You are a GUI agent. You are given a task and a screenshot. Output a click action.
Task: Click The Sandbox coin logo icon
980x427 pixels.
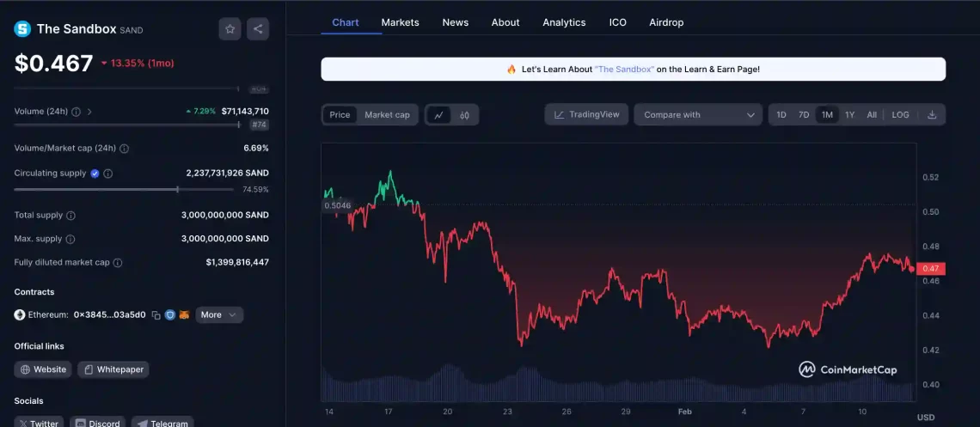click(22, 28)
